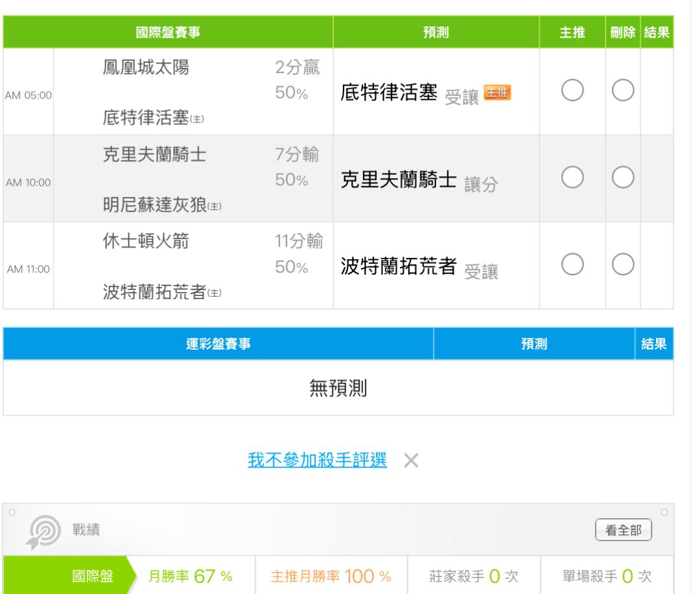Select 刪除 radio for 波特蘭拓荒者 prediction

(623, 265)
